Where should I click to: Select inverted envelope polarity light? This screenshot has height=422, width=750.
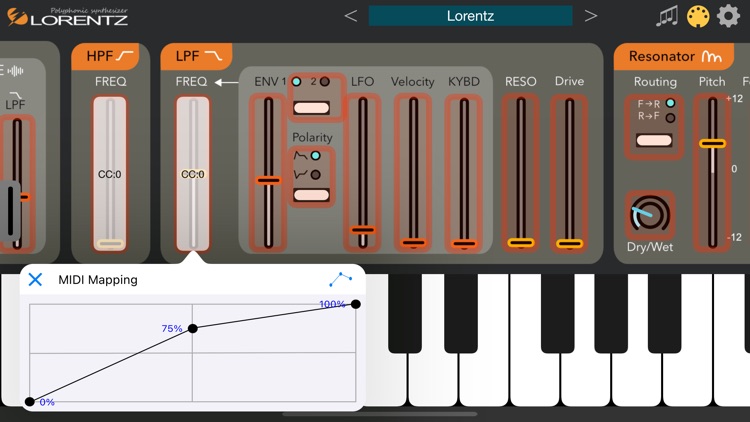click(315, 175)
